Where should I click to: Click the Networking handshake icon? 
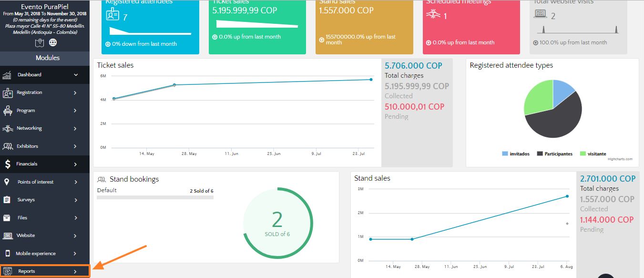(x=8, y=128)
